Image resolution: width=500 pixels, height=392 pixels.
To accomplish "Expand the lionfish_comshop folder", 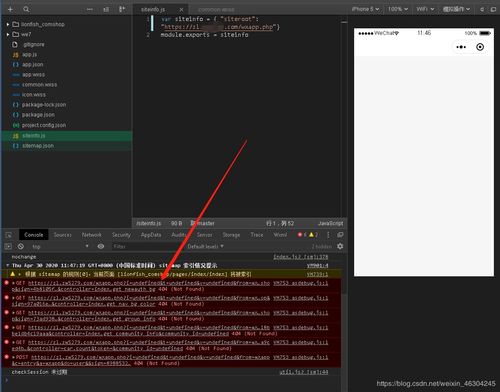I will pos(8,24).
